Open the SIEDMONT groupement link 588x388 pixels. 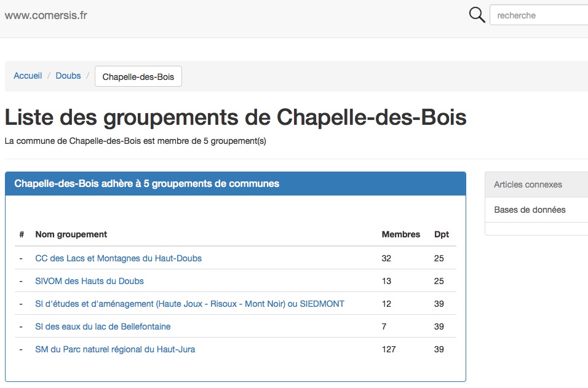[x=190, y=304]
